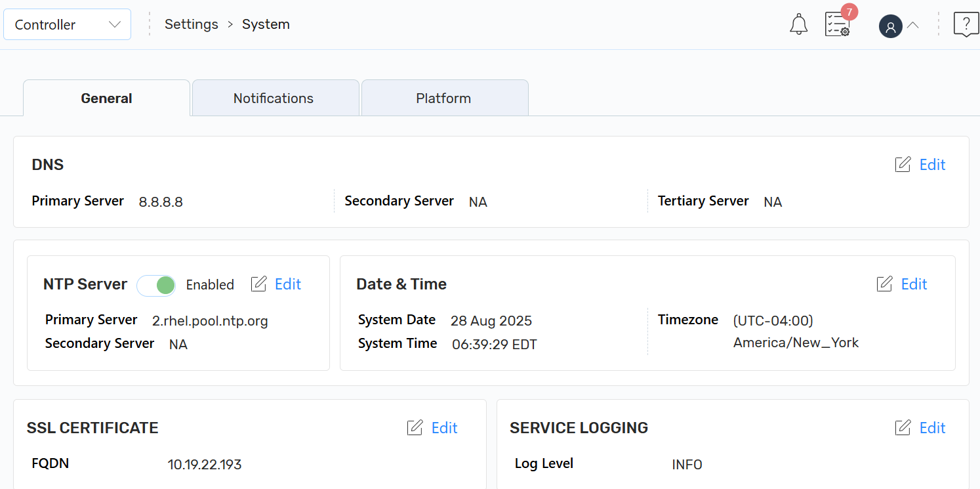Open the Controller dropdown
Image resolution: width=980 pixels, height=489 pixels.
coord(67,25)
